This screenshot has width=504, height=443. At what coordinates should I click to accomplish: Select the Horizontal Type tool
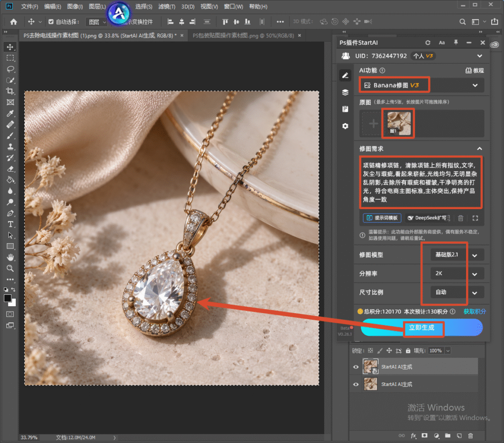[x=10, y=224]
